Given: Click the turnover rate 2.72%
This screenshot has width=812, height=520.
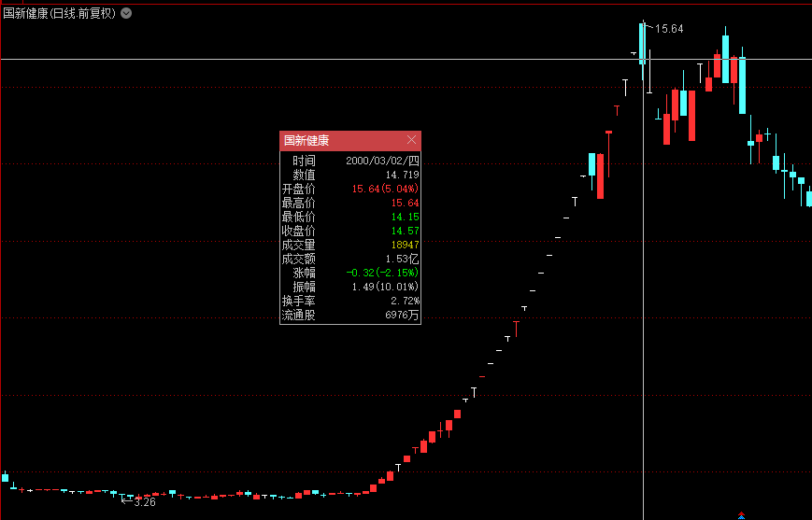Looking at the screenshot, I should pos(405,301).
